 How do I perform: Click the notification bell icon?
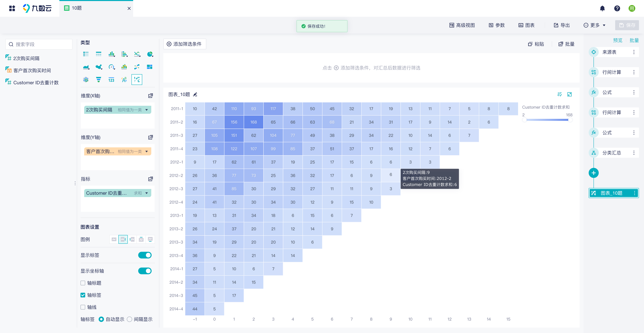[602, 9]
